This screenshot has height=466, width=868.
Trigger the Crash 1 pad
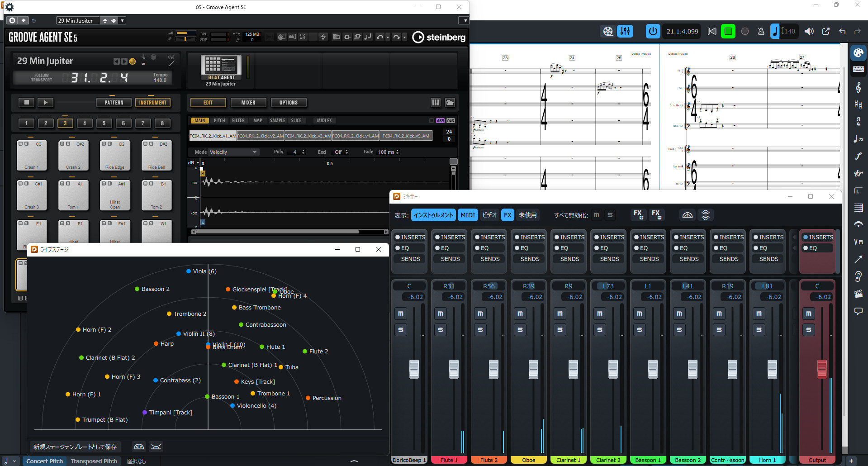coord(32,155)
